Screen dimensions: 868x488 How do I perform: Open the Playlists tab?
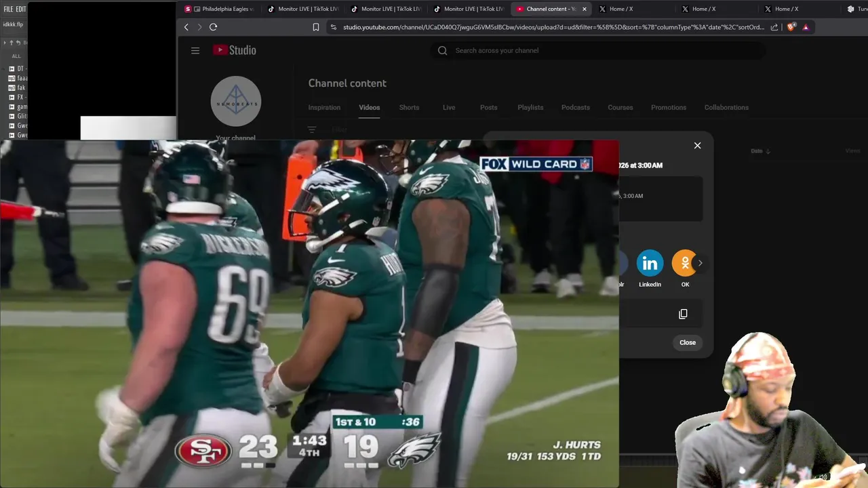[530, 107]
